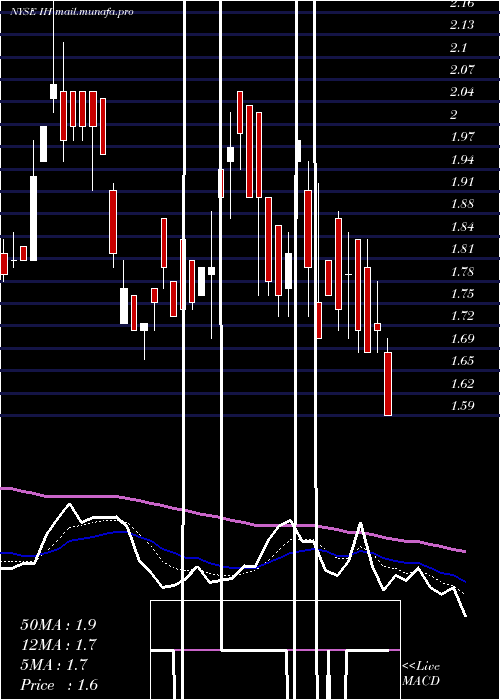Viewport: 500px width, 700px height.
Task: Click the '12MA : 1.7' legend entry
Action: pyautogui.click(x=58, y=645)
